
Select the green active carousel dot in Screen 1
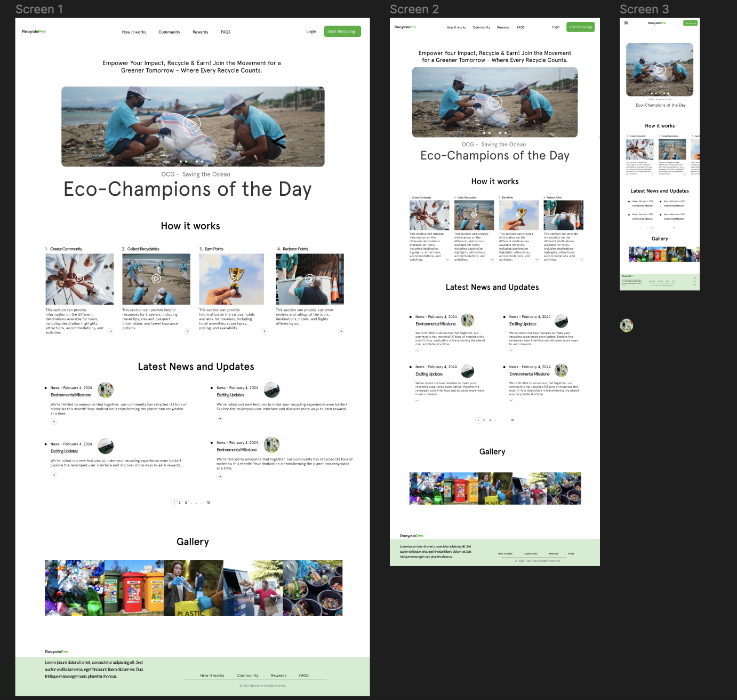coord(191,161)
